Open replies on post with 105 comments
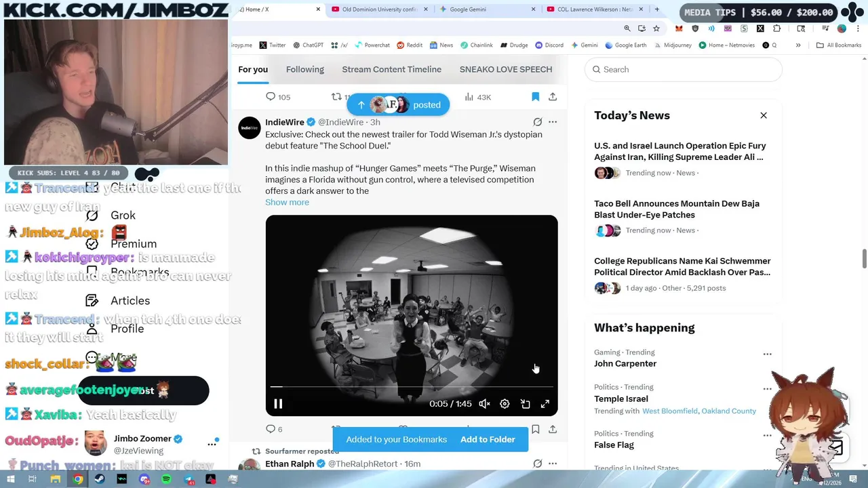This screenshot has height=488, width=868. (278, 97)
